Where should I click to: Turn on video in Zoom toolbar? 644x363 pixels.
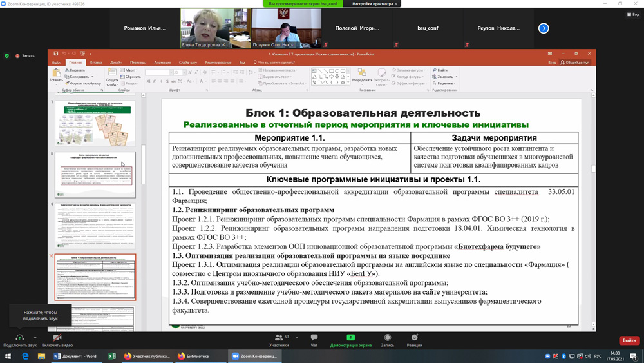point(57,338)
